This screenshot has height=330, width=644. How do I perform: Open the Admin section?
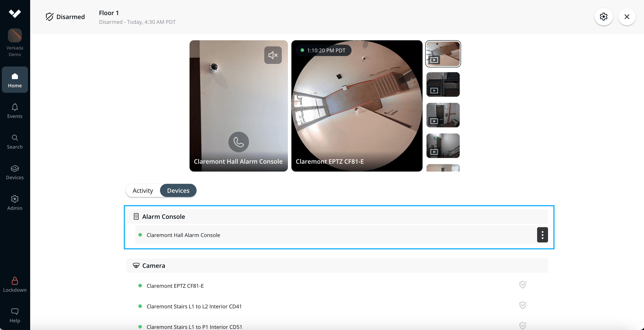15,203
